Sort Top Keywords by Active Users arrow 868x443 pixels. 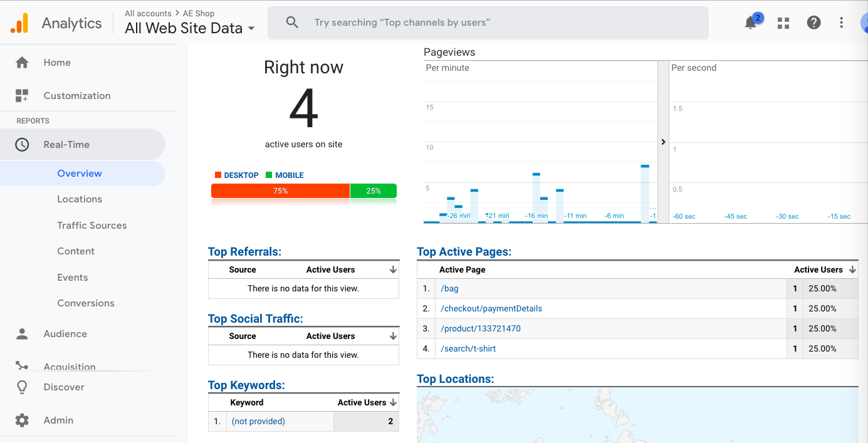point(393,402)
